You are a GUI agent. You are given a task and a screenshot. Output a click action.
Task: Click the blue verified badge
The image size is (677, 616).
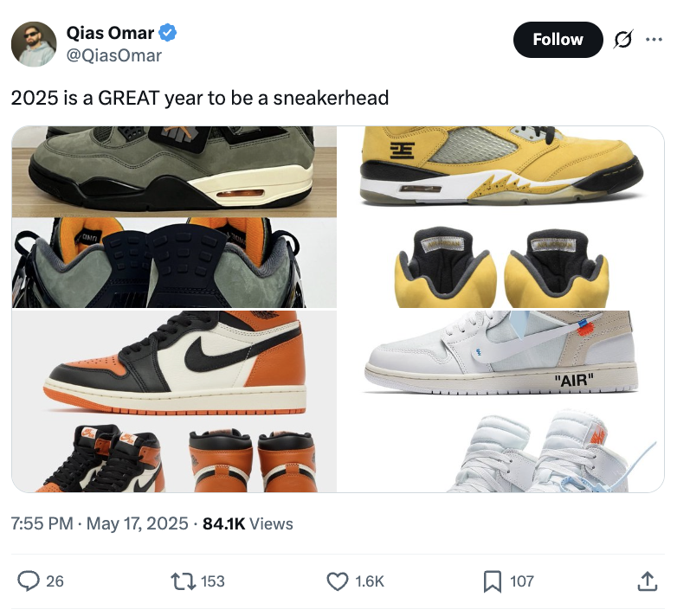pos(168,34)
